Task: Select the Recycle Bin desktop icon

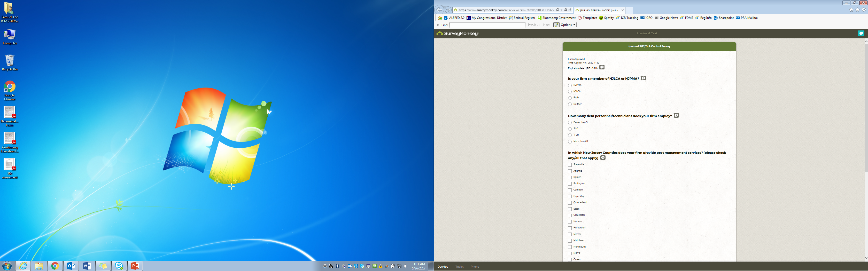Action: [10, 63]
